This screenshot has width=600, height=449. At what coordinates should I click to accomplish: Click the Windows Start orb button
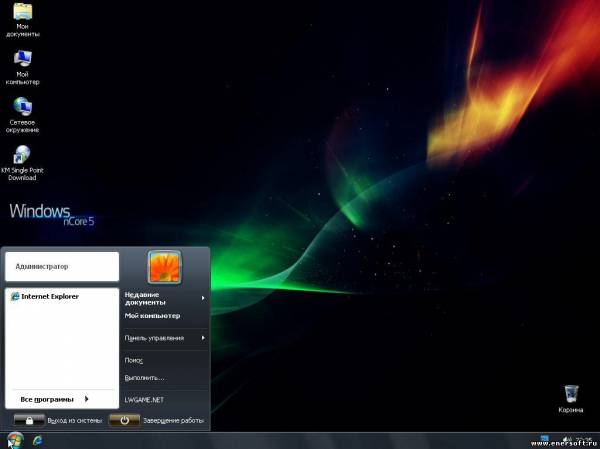coord(15,441)
